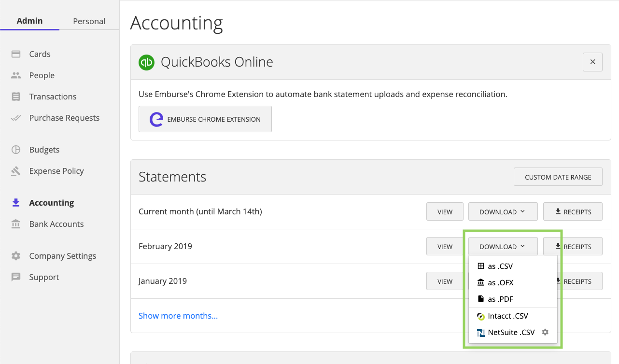Click the Purchase Requests double-check icon
The image size is (619, 364).
click(16, 118)
